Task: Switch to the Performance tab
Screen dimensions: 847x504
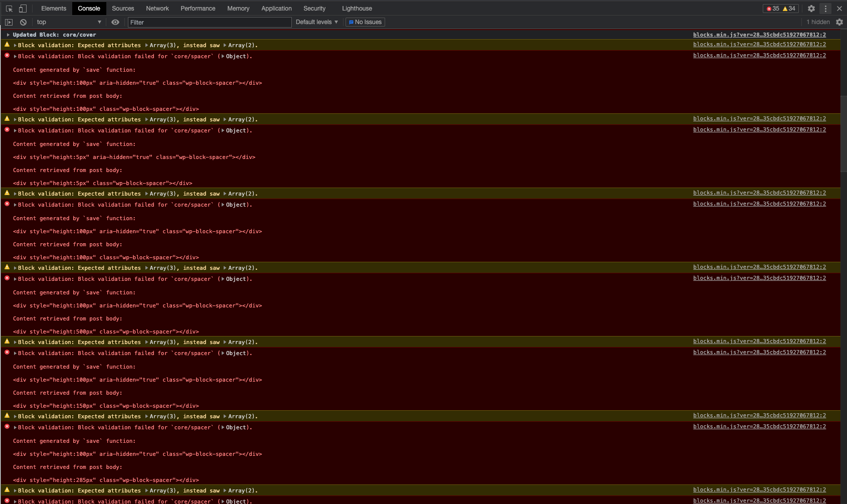Action: pyautogui.click(x=198, y=9)
